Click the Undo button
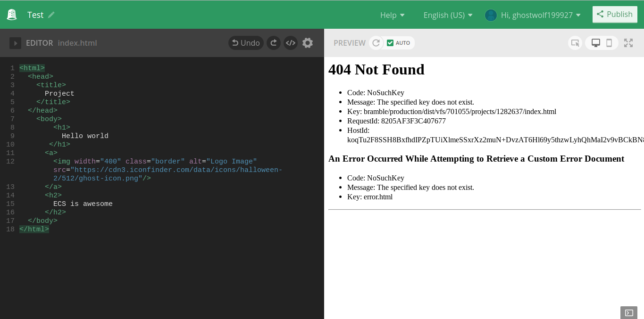The height and width of the screenshot is (319, 644). (246, 43)
